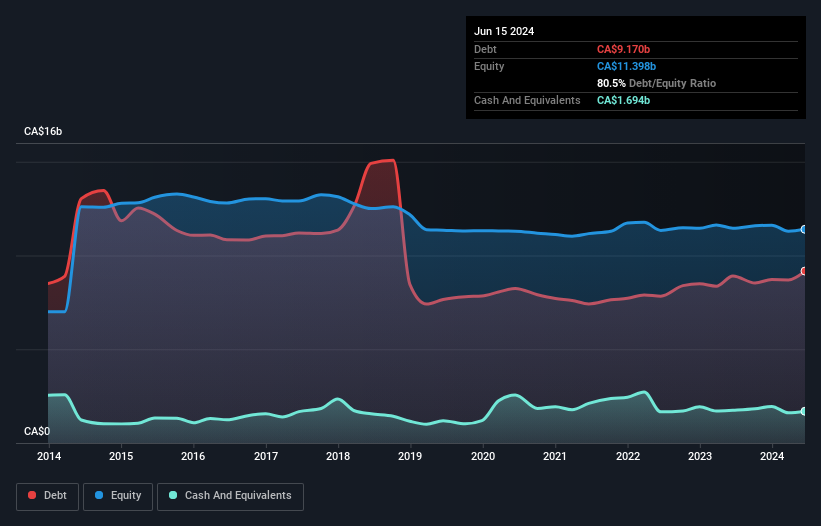Select the 2022 year label on the axis
Viewport: 821px width, 526px height.
[x=627, y=457]
